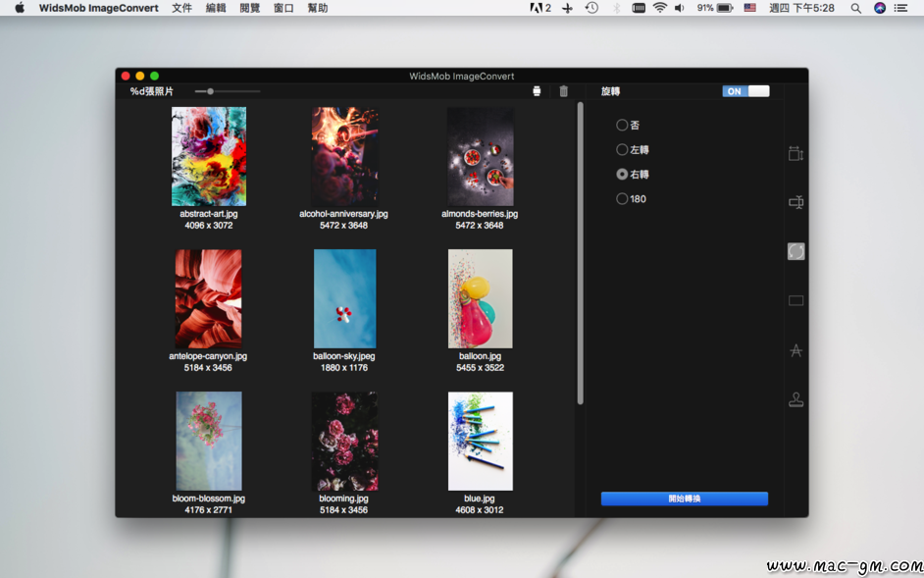The image size is (924, 578).
Task: Click the 5455 x 3522 dimensions text
Action: 480,367
